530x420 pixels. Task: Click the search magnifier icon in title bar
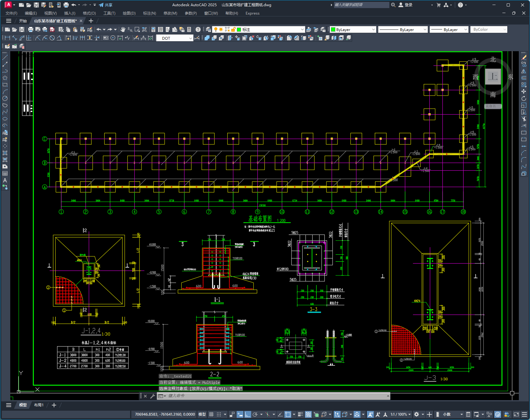click(x=393, y=5)
